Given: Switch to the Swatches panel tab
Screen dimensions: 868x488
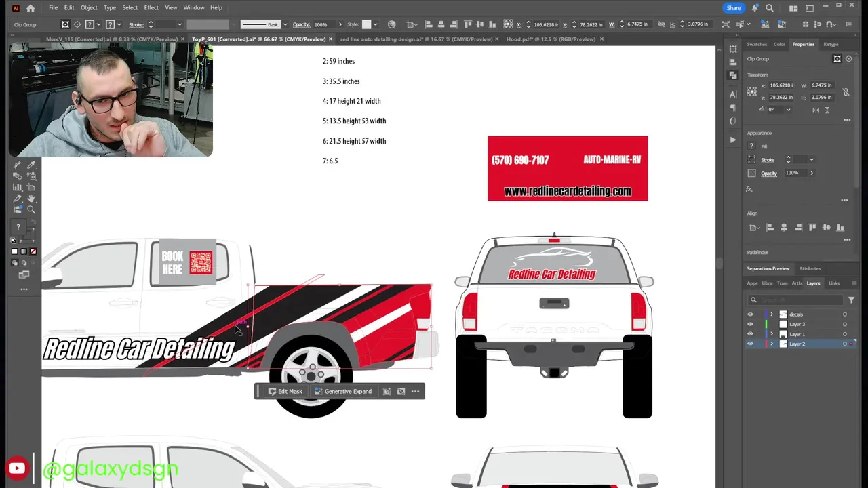Looking at the screenshot, I should [x=757, y=45].
